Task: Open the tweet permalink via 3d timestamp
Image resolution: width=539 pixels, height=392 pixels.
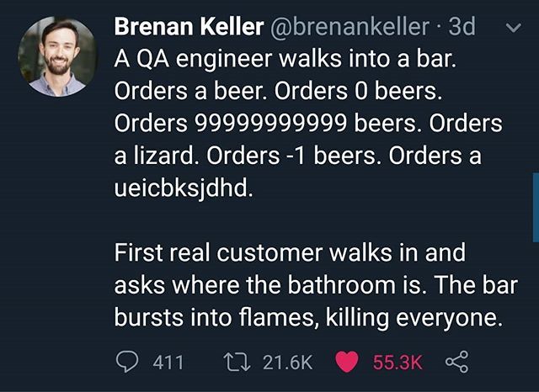Action: (x=462, y=26)
